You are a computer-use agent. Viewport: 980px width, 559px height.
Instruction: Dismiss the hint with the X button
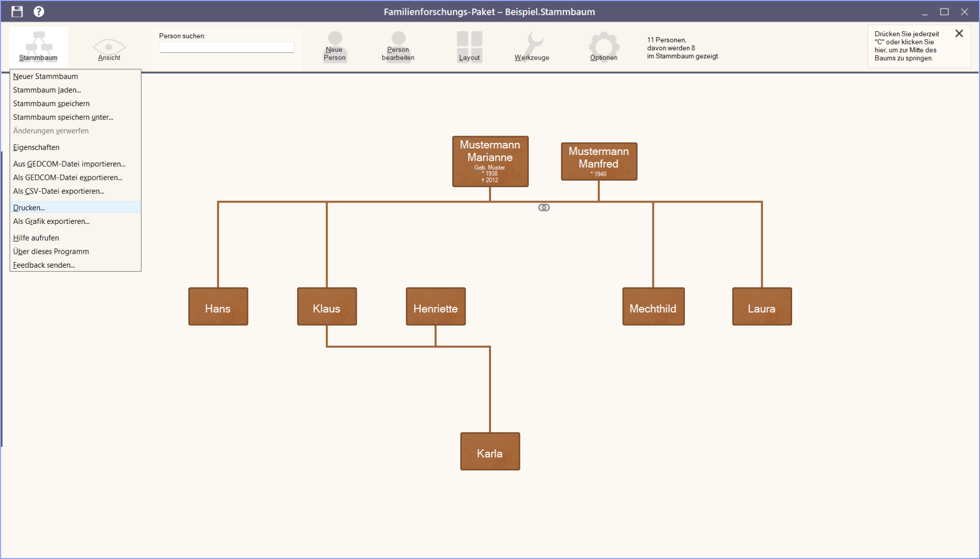(959, 33)
